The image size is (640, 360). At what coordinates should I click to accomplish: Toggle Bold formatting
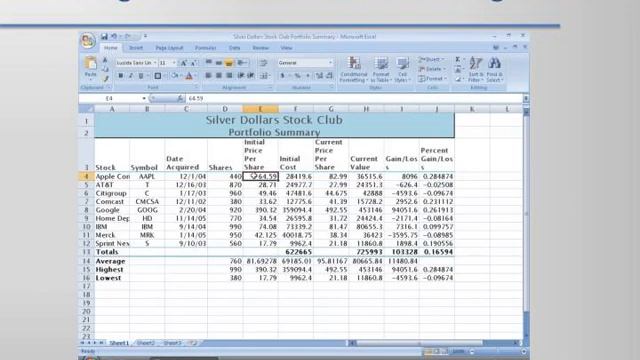coord(120,76)
